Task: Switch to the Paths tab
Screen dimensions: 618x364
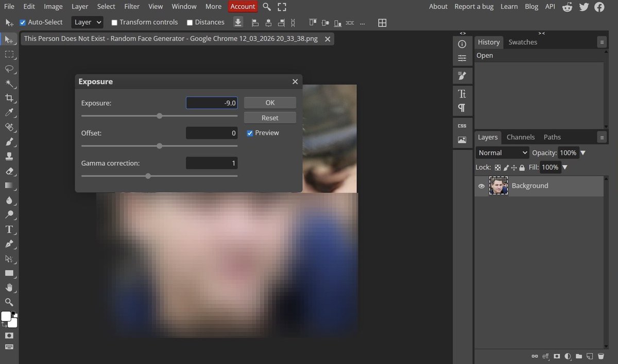Action: 552,137
